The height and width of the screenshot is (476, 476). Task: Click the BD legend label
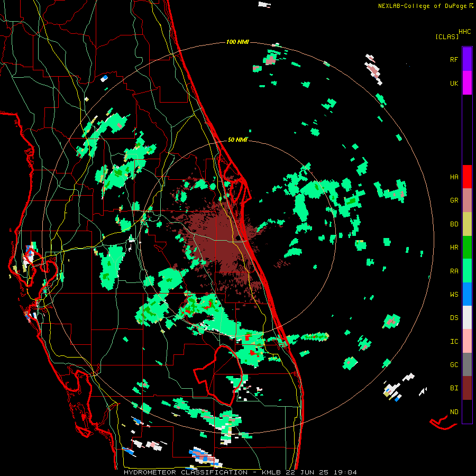click(x=454, y=224)
